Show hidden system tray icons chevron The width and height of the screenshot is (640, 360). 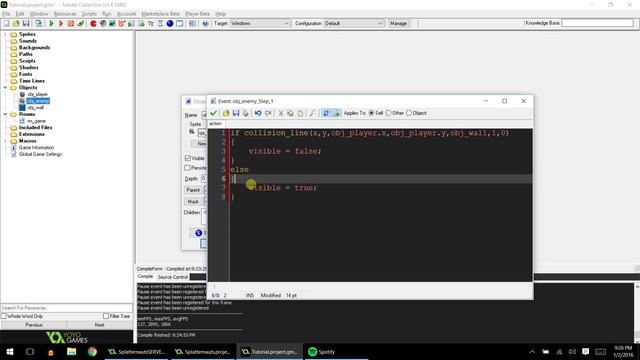(x=532, y=352)
